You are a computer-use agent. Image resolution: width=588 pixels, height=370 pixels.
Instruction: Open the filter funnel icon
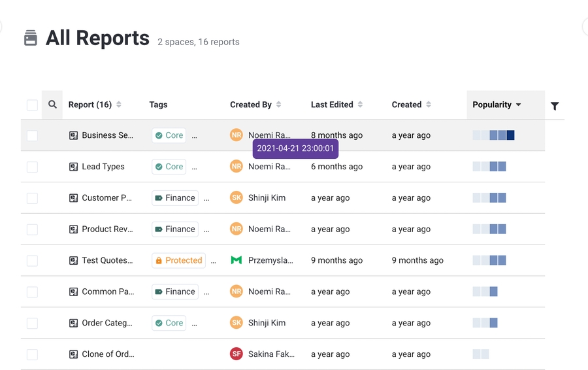pyautogui.click(x=555, y=106)
